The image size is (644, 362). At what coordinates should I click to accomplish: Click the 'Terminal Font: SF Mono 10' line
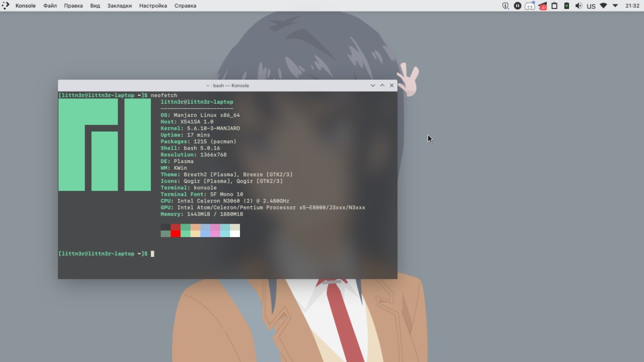click(x=202, y=194)
